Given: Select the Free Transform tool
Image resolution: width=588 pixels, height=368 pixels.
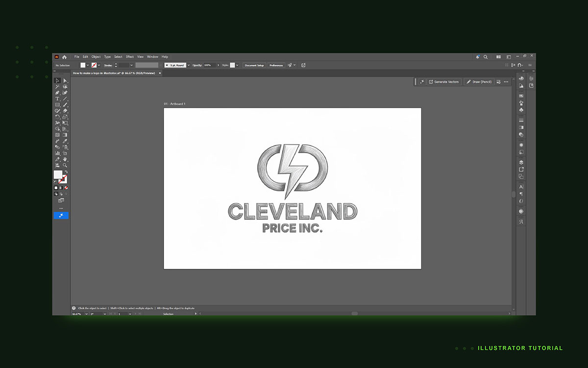Looking at the screenshot, I should [65, 123].
